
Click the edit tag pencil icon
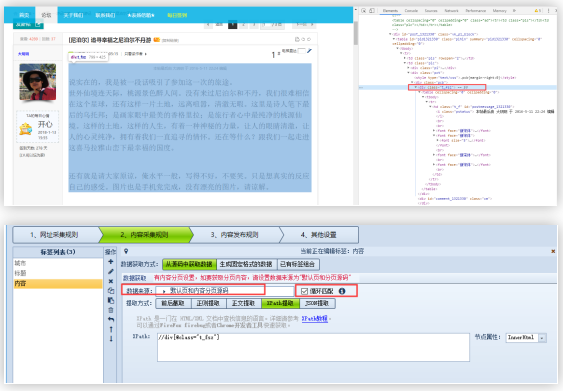pyautogui.click(x=111, y=271)
